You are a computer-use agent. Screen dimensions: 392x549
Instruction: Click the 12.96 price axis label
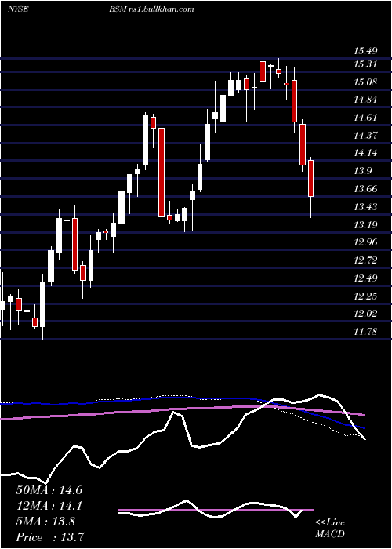(x=365, y=242)
